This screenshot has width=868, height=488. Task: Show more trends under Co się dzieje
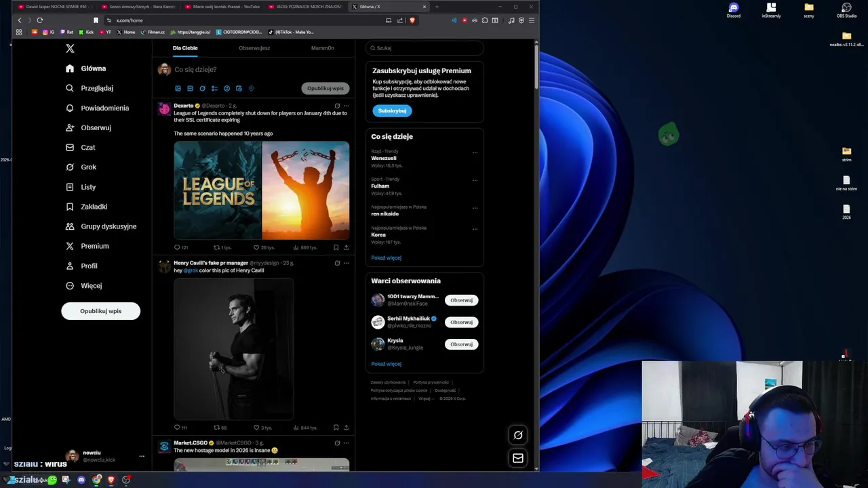pos(387,258)
